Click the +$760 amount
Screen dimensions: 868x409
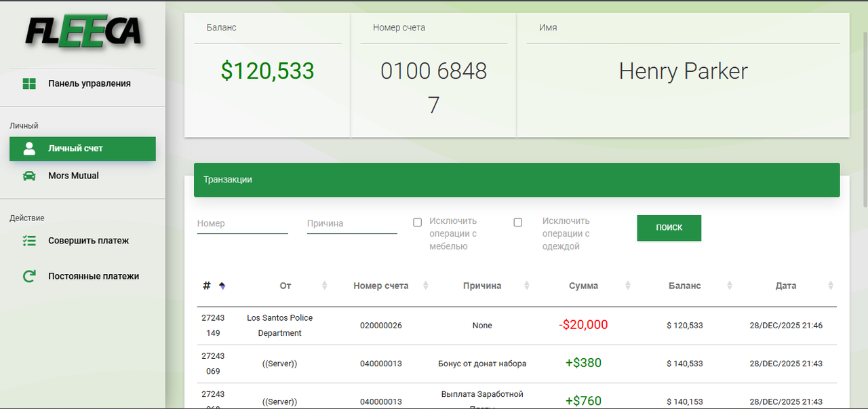coord(583,401)
